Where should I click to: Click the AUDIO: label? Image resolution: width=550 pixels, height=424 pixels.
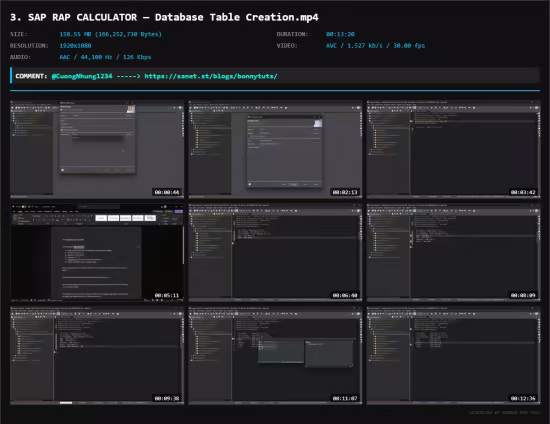20,57
